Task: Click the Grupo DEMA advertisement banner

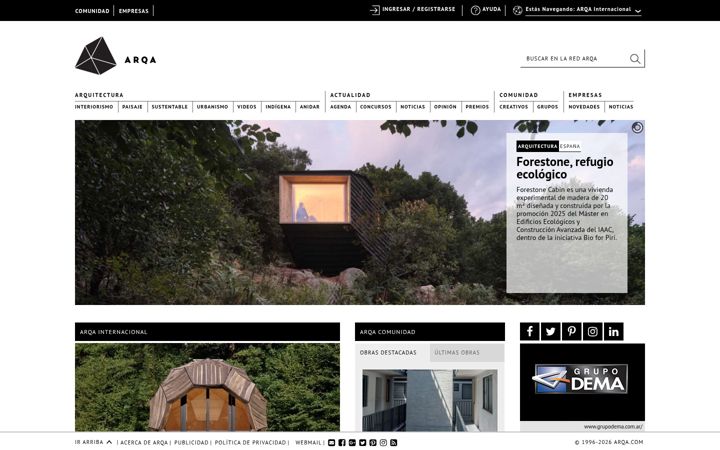Action: click(582, 382)
